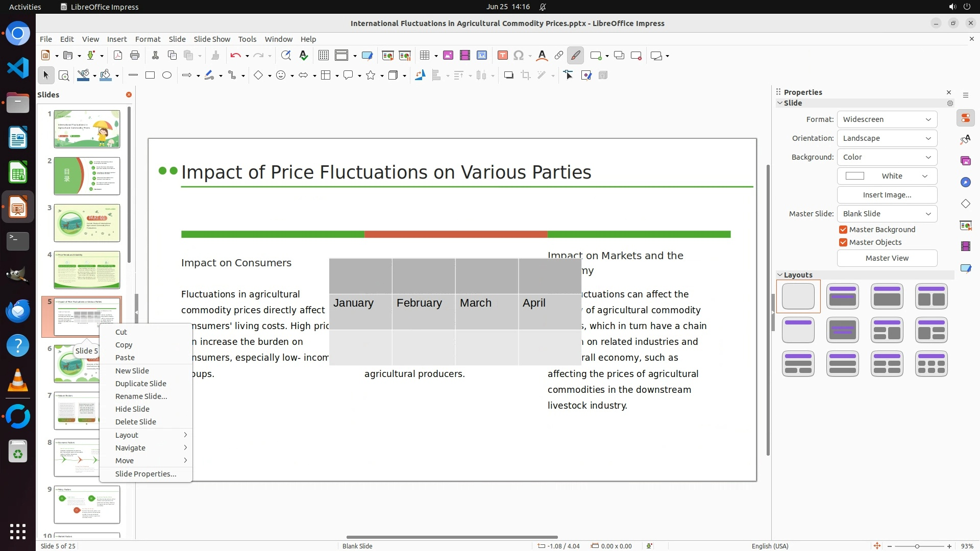
Task: Open the Slide Show menu
Action: coord(211,39)
